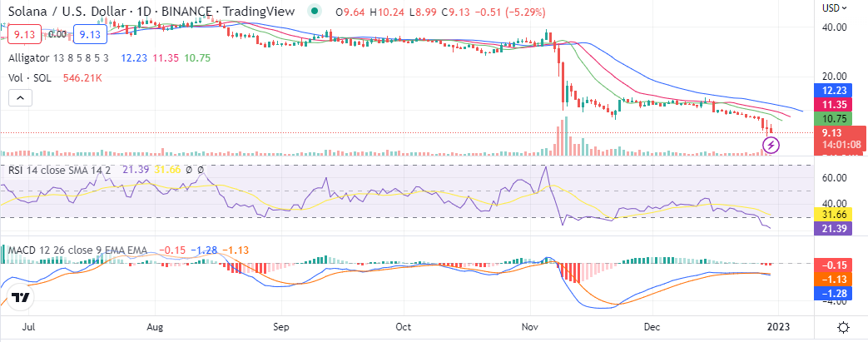This screenshot has height=342, width=868.
Task: Click the 20.00 price scale value
Action: [836, 77]
